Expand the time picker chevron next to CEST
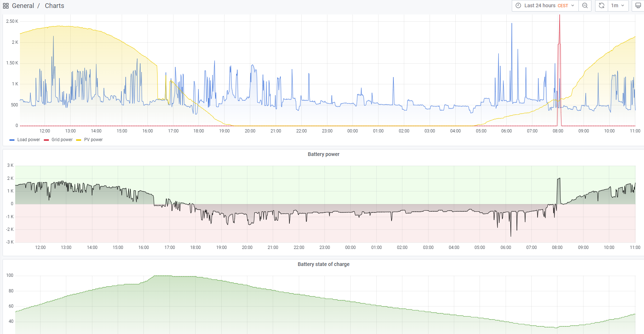Viewport: 644px width, 334px height. (x=573, y=5)
